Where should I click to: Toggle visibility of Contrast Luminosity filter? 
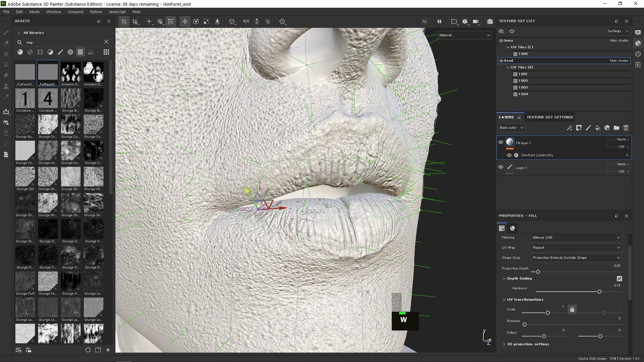pyautogui.click(x=509, y=155)
